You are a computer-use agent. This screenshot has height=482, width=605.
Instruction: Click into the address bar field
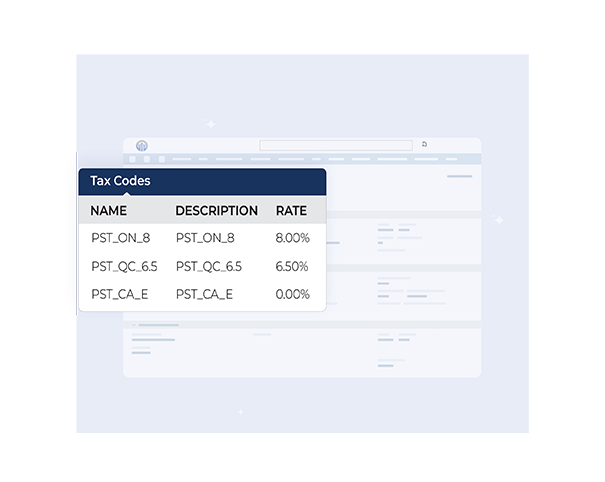(x=335, y=145)
